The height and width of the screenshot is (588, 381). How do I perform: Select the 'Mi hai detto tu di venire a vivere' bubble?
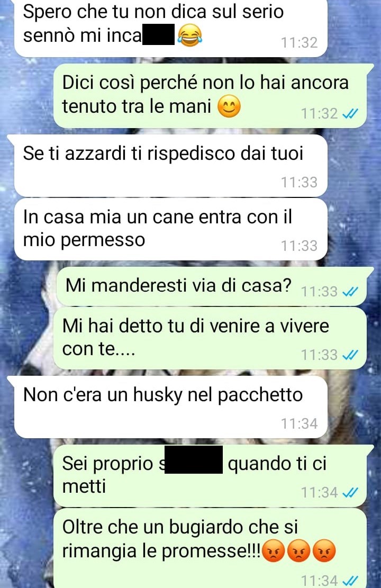pyautogui.click(x=210, y=338)
